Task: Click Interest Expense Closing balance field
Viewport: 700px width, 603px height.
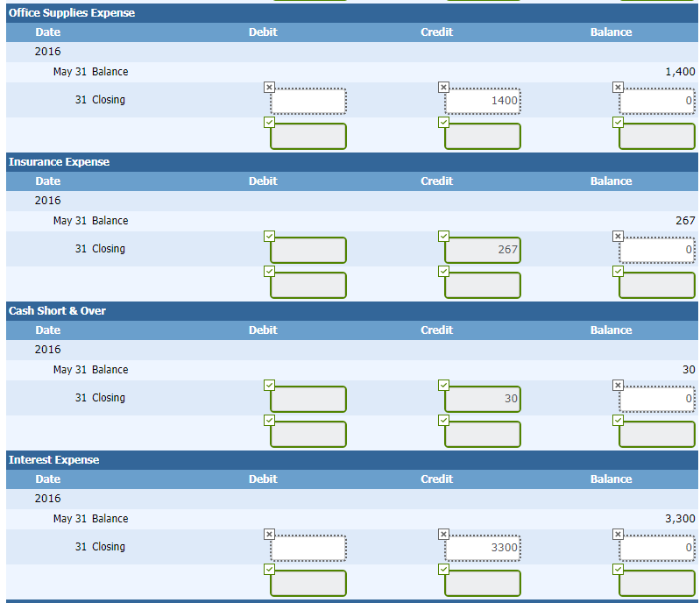Action: pos(657,548)
